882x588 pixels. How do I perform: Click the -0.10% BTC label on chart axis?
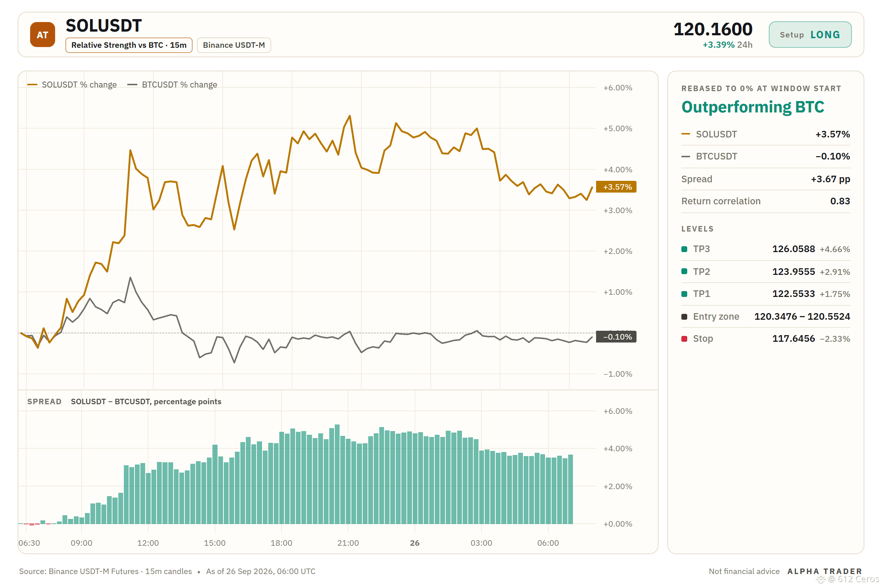click(x=616, y=337)
